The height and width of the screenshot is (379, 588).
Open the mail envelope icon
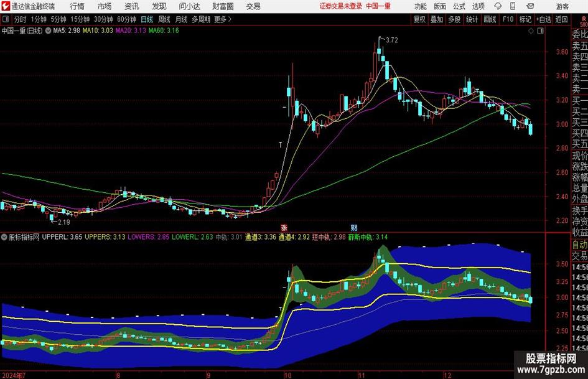[x=530, y=6]
